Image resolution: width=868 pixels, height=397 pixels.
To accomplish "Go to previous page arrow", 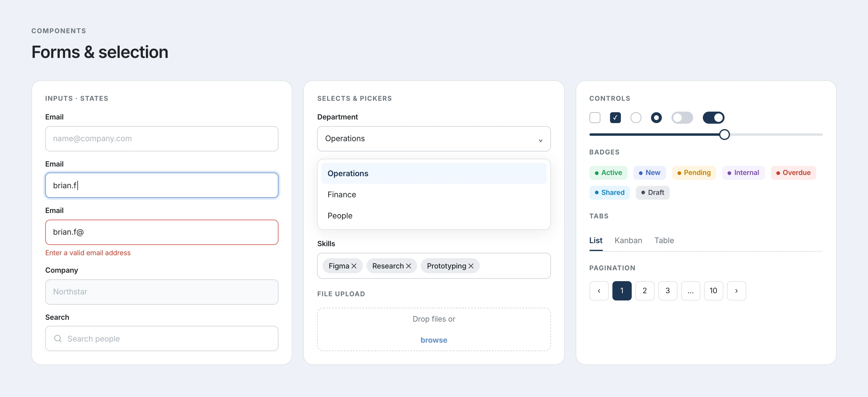I will [x=599, y=291].
